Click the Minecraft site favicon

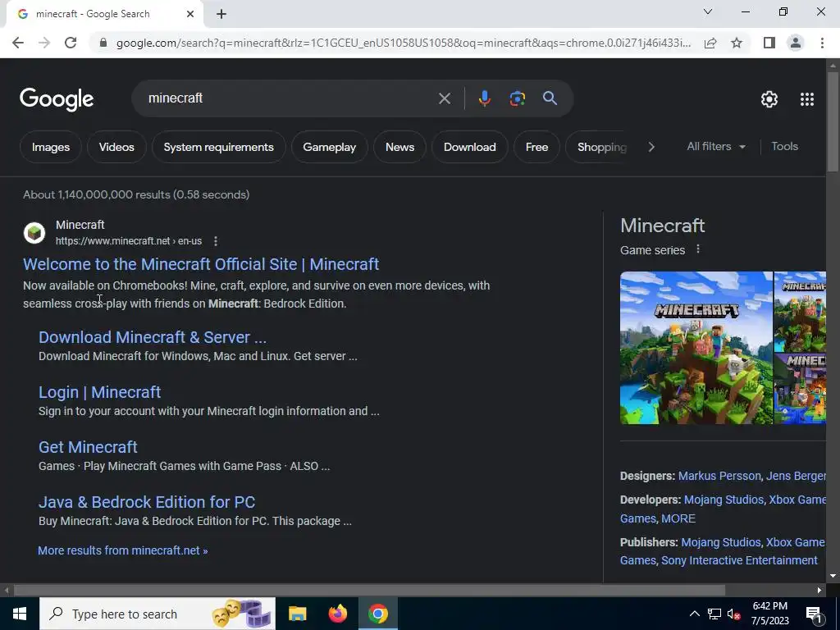click(x=34, y=233)
